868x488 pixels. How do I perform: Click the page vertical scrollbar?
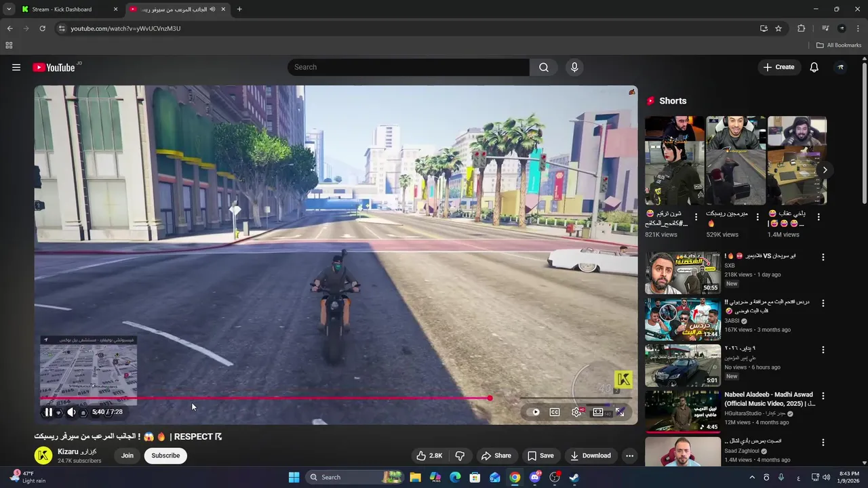click(x=864, y=132)
